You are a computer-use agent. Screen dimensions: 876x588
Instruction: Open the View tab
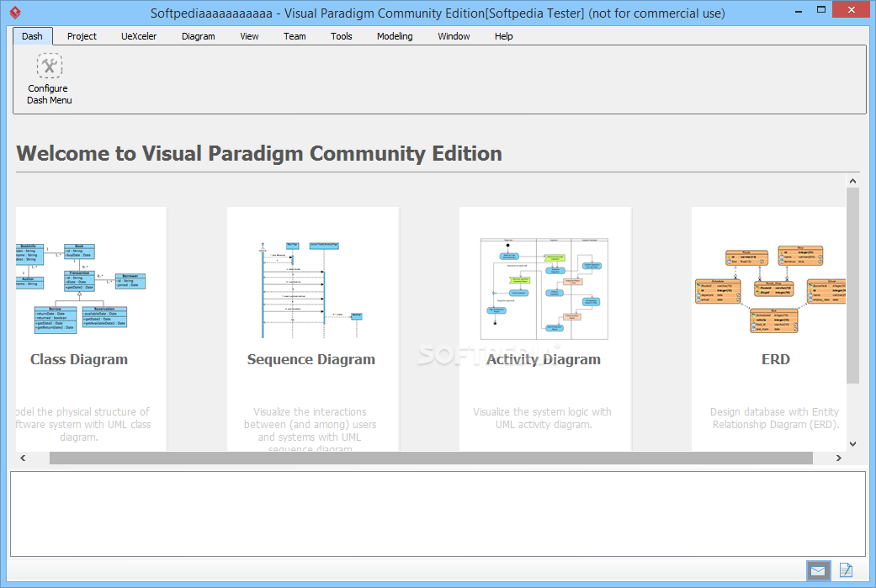tap(249, 36)
